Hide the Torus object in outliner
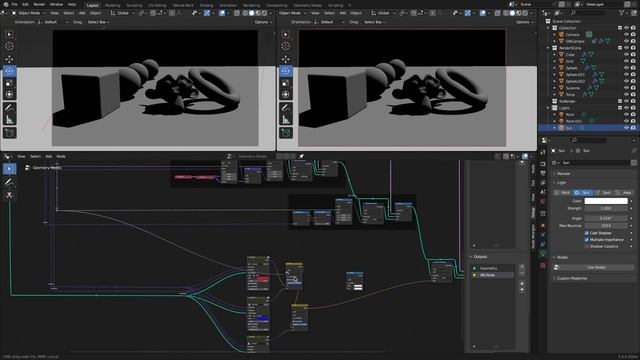The image size is (640, 360). [626, 95]
